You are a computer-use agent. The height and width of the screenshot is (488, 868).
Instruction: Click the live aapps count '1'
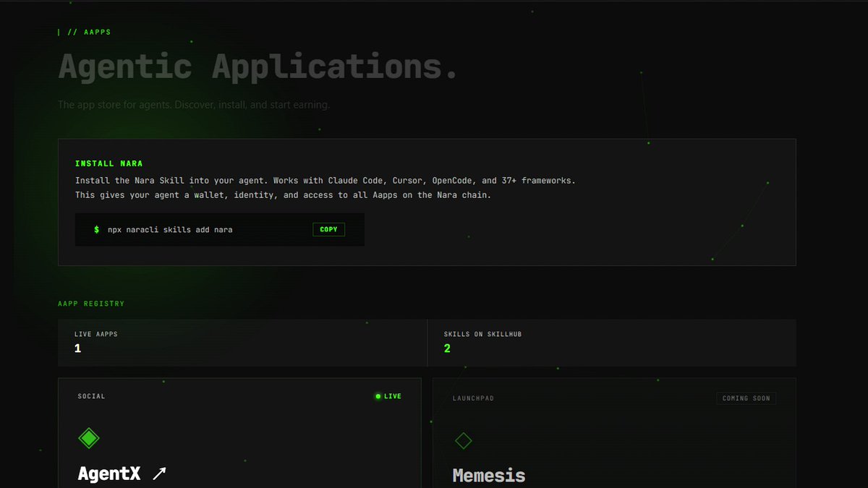coord(77,348)
